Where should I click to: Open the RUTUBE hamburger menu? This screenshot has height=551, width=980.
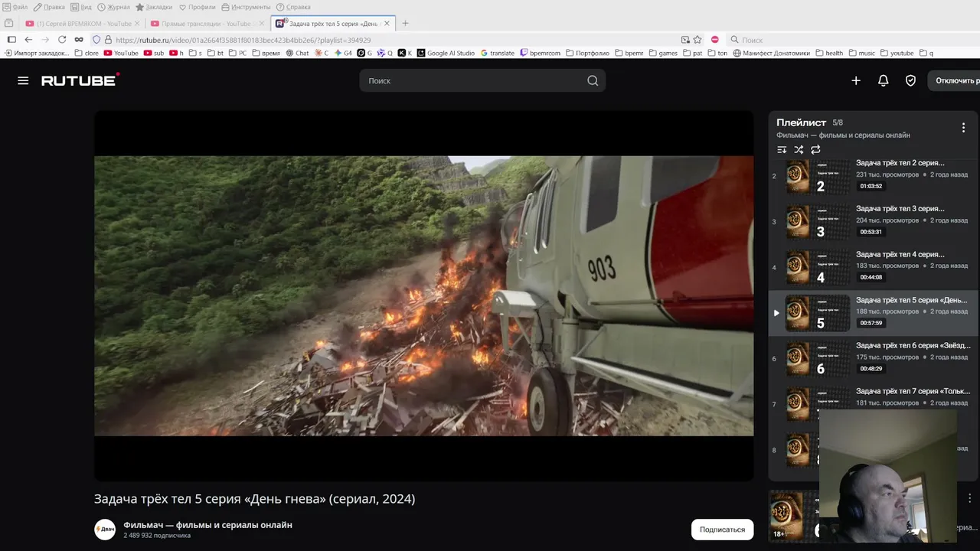tap(23, 80)
